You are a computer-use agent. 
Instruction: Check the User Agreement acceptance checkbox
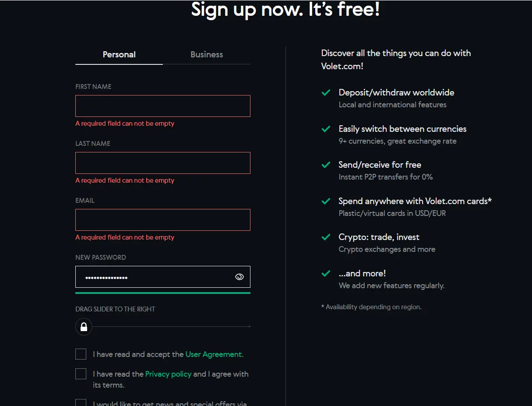tap(81, 354)
